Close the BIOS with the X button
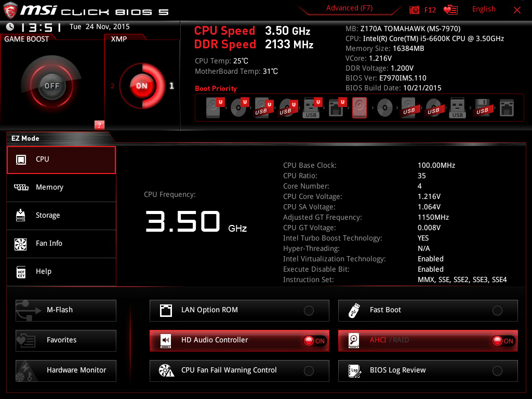 pyautogui.click(x=517, y=10)
